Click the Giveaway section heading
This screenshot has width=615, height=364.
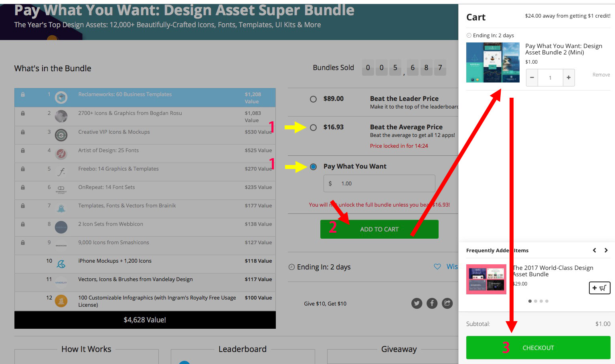tap(399, 349)
